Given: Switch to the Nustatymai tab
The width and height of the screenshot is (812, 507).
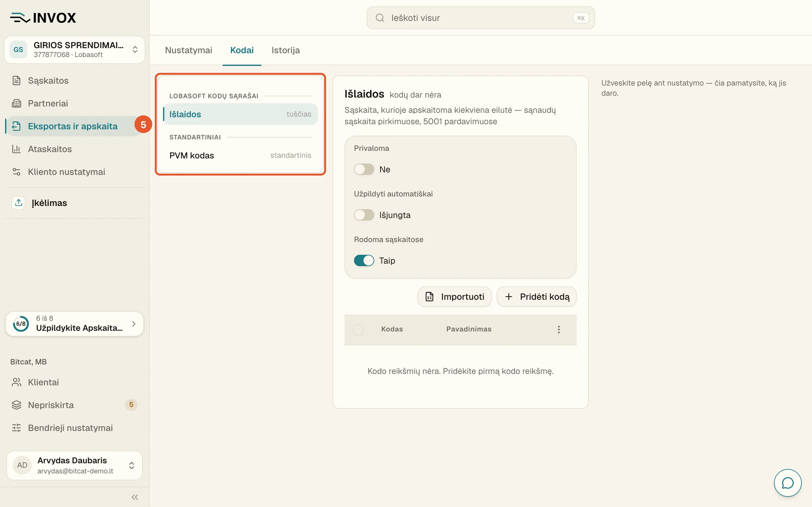Looking at the screenshot, I should pyautogui.click(x=189, y=50).
